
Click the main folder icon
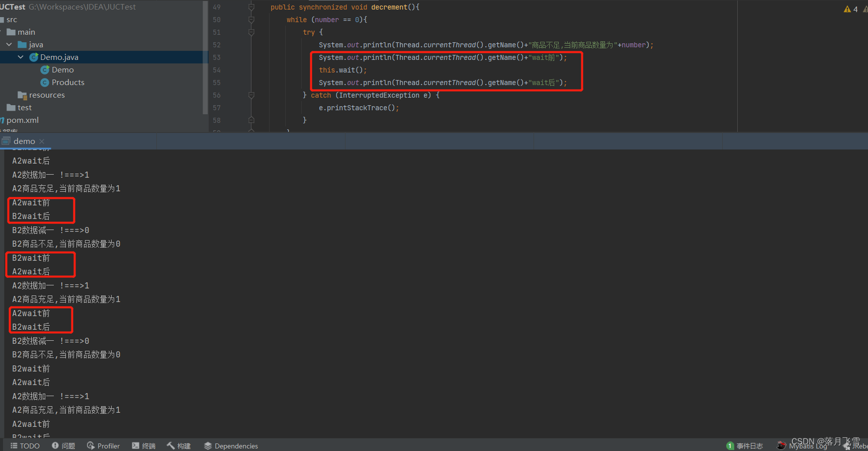click(11, 32)
